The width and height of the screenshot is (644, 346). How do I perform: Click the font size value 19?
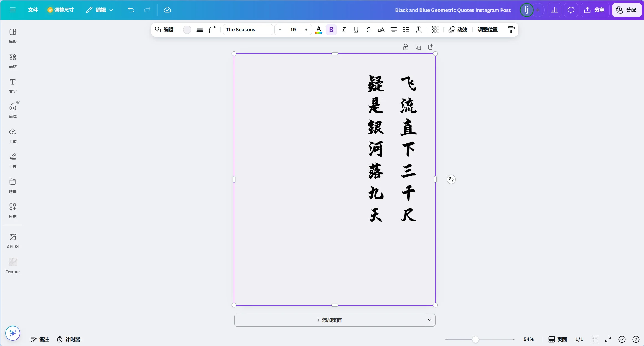tap(293, 30)
